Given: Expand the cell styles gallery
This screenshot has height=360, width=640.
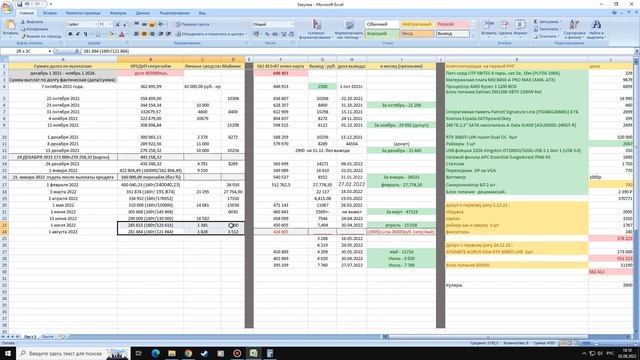Looking at the screenshot, I should click(x=473, y=36).
